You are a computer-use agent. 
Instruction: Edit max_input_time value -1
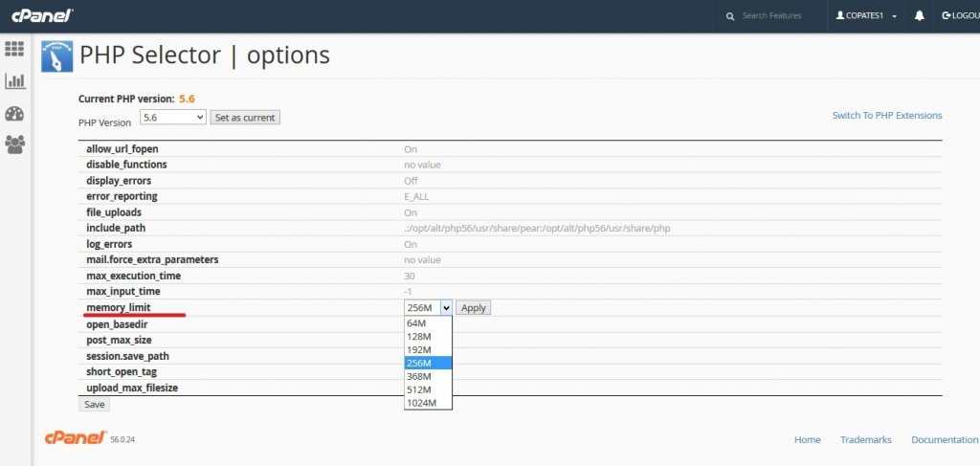pyautogui.click(x=408, y=292)
